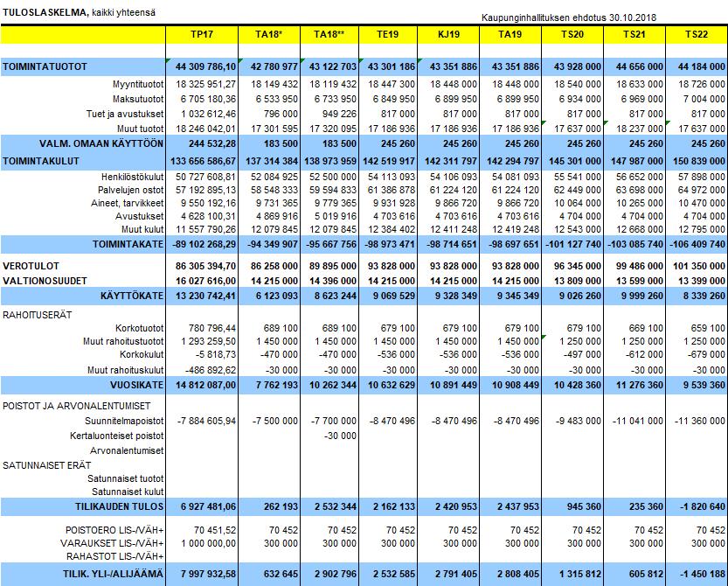Select the VEROTULOT row label
Viewport: 728px width, 586px height.
31,266
